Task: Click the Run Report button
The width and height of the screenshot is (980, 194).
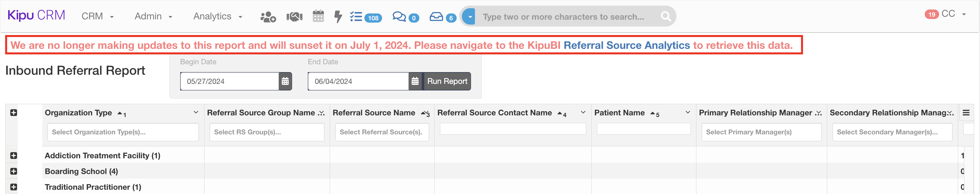Action: click(x=447, y=81)
